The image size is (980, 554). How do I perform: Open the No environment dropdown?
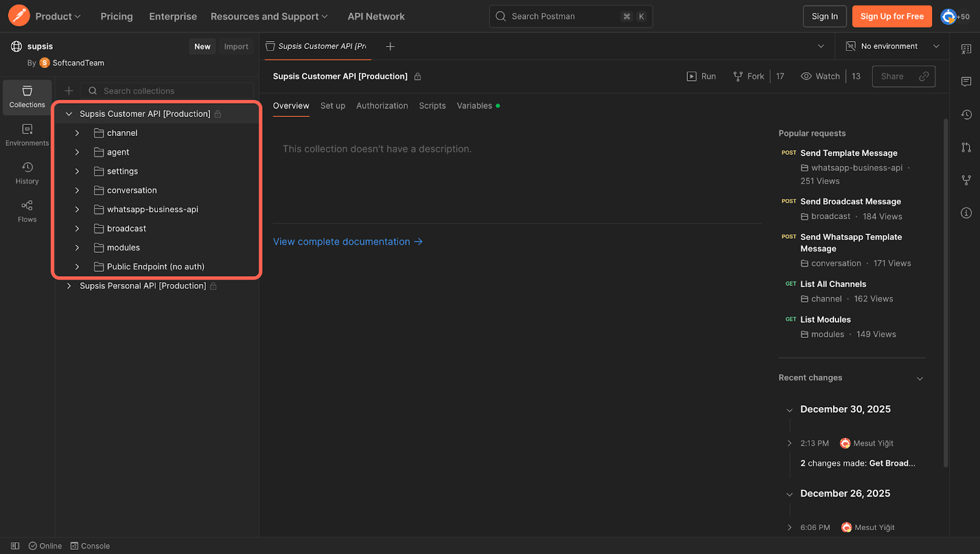892,47
